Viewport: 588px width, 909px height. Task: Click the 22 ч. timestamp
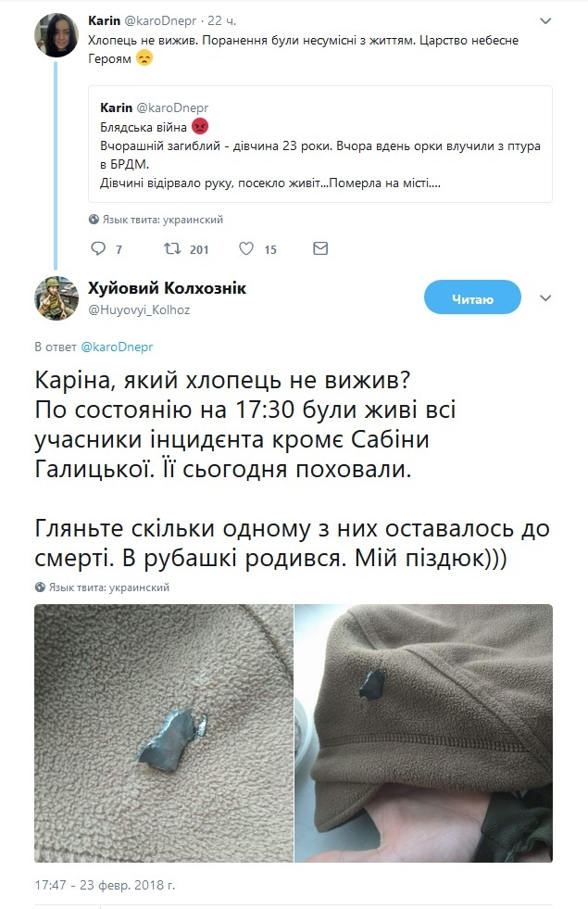(222, 21)
